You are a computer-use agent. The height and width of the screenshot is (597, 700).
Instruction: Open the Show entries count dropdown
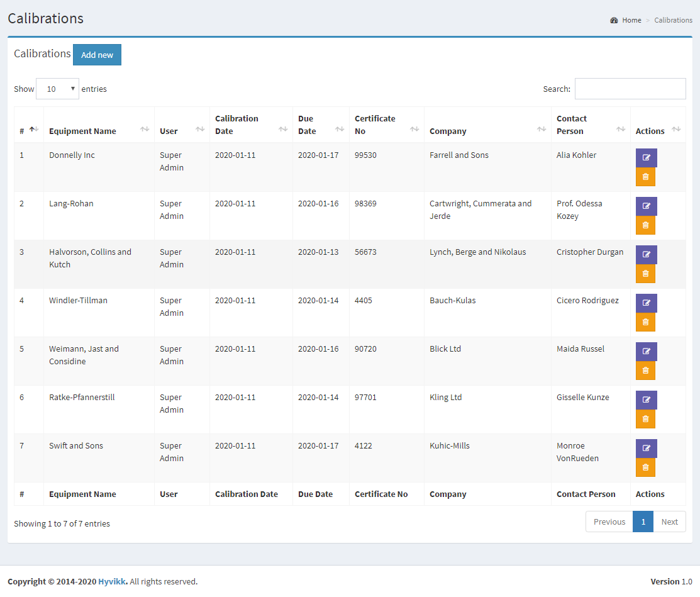tap(58, 89)
